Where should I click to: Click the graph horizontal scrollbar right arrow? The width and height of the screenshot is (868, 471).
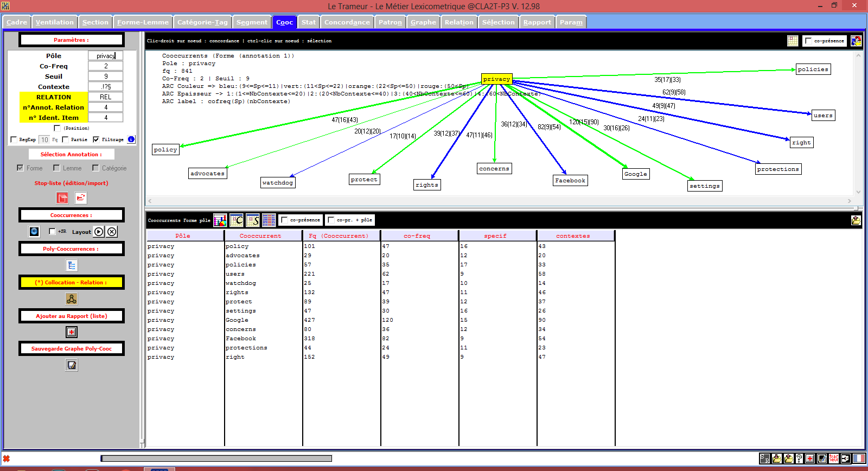(850, 201)
